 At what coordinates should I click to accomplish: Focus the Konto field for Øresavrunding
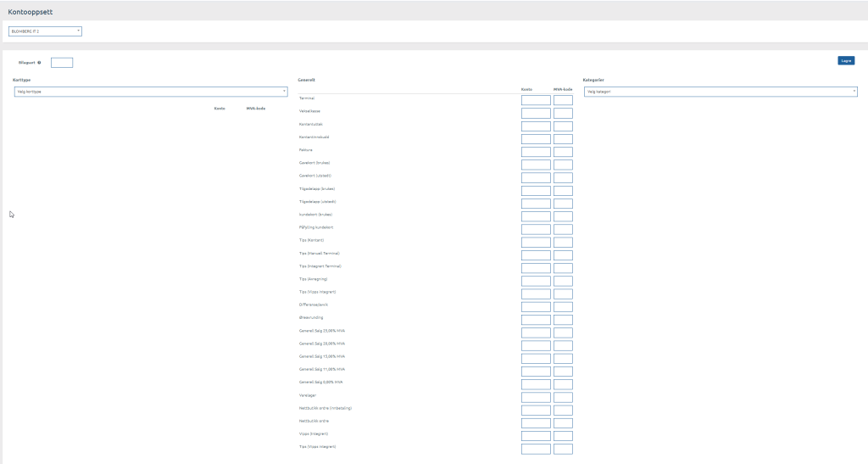[536, 320]
